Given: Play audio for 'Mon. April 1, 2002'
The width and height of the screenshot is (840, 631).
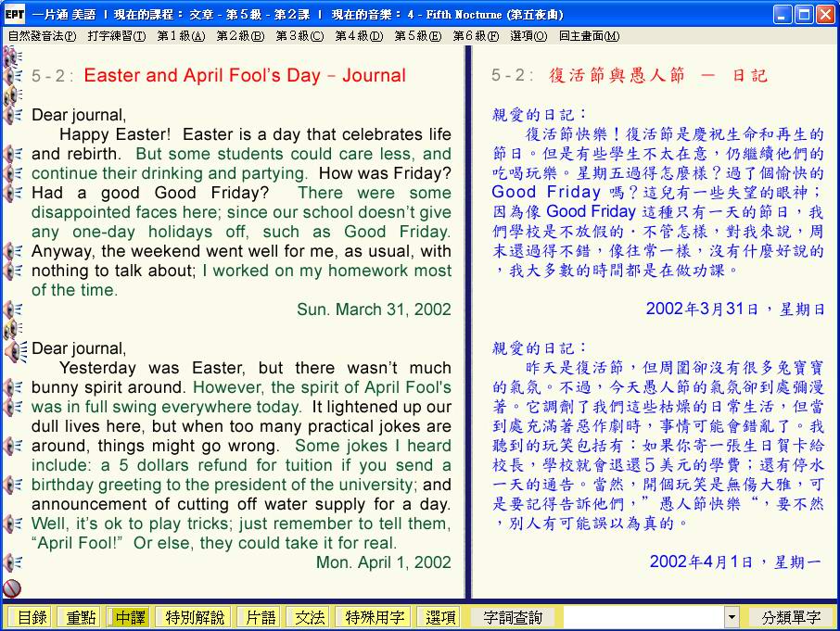Looking at the screenshot, I should click(12, 562).
